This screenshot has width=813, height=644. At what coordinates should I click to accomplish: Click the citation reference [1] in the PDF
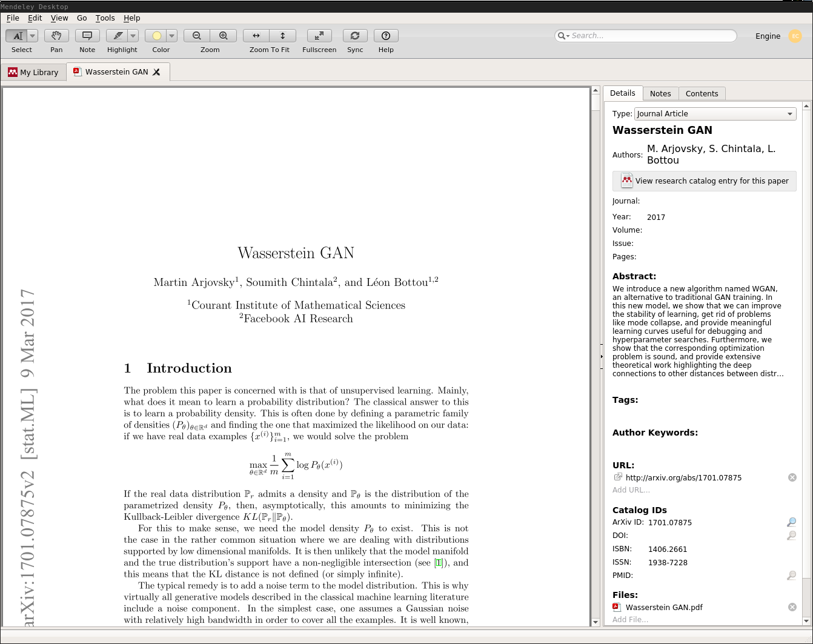439,563
